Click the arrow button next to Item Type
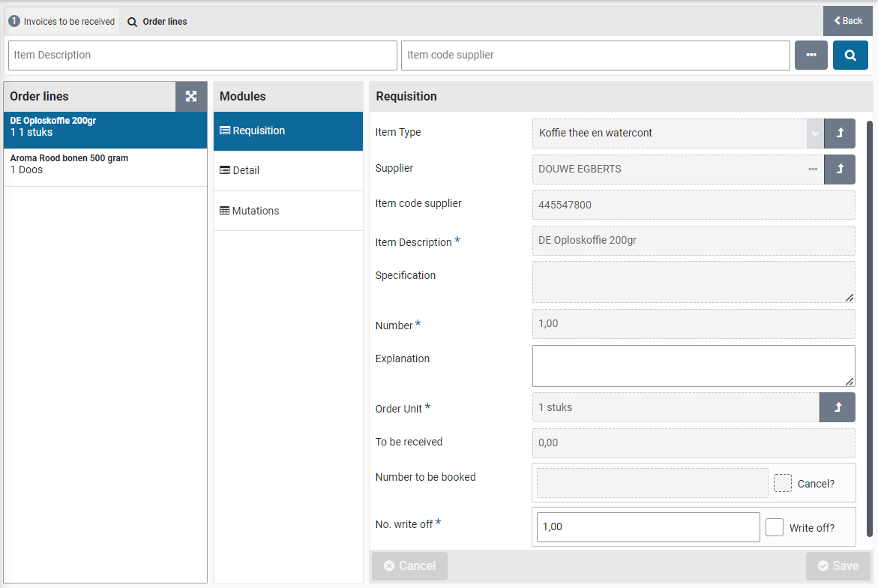The image size is (878, 588). [x=839, y=133]
